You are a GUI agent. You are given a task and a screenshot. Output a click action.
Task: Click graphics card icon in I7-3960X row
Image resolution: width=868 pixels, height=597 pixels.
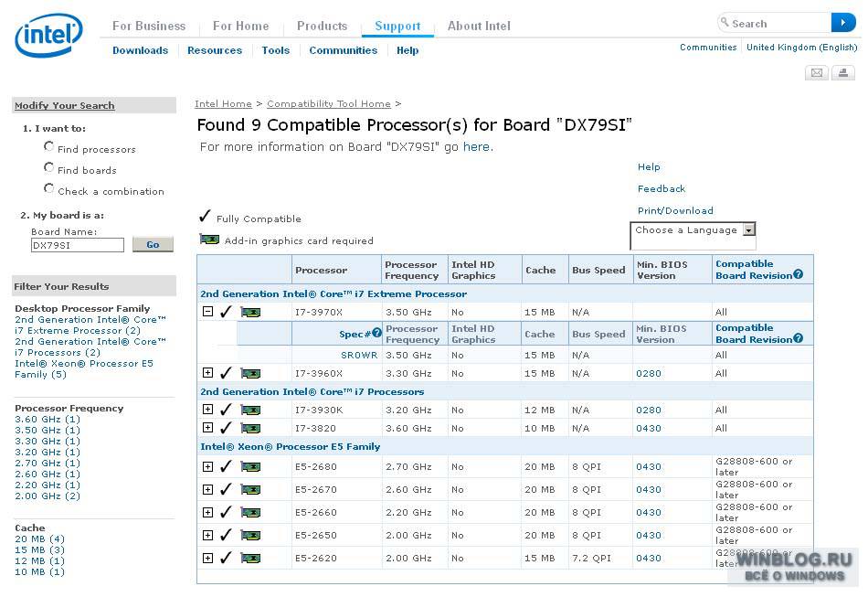coord(250,374)
